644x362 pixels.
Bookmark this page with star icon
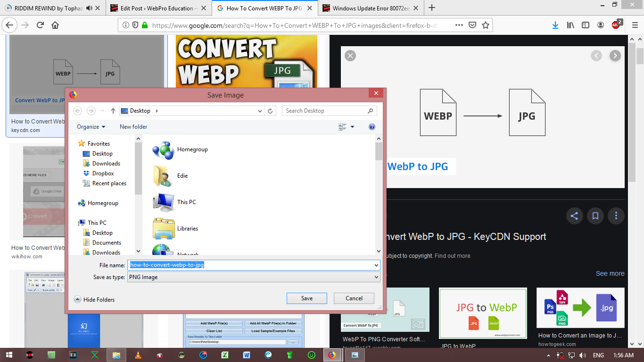click(485, 25)
